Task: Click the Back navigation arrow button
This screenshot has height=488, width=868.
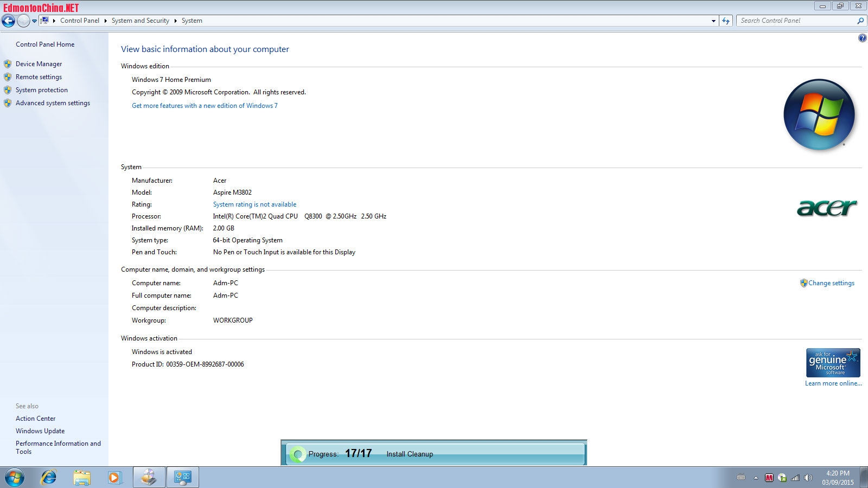Action: tap(8, 21)
